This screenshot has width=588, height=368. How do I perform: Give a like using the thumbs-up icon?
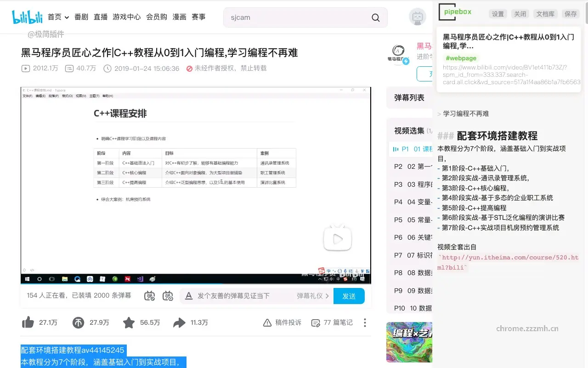(x=28, y=323)
